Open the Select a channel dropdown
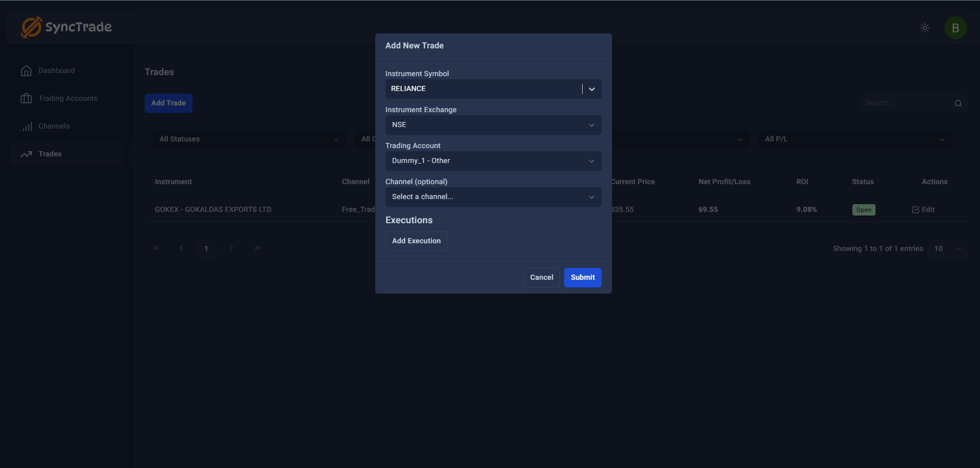This screenshot has height=468, width=980. (x=493, y=197)
